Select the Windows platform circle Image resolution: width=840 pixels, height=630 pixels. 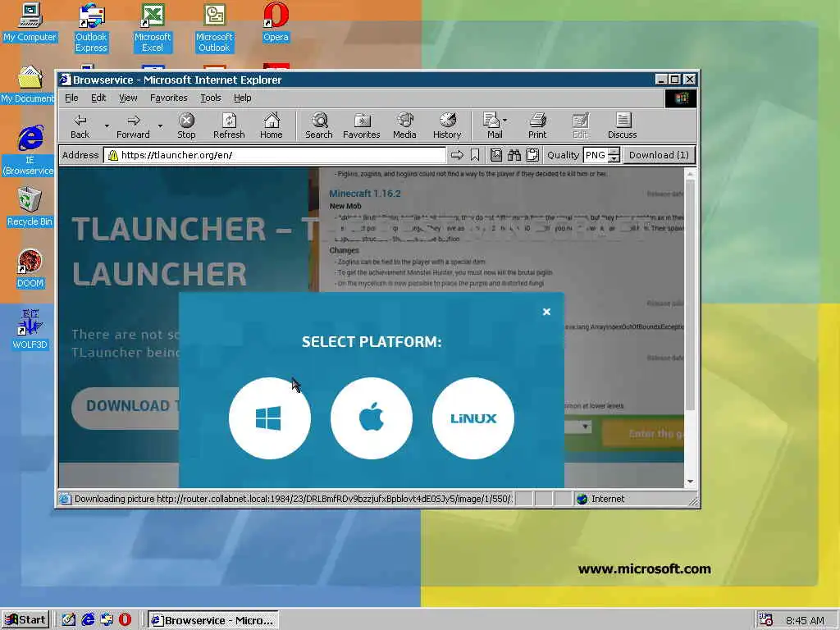[x=269, y=418]
